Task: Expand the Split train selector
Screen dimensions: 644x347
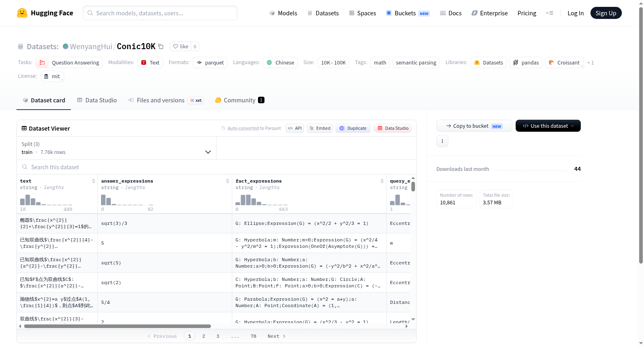Action: [x=116, y=148]
